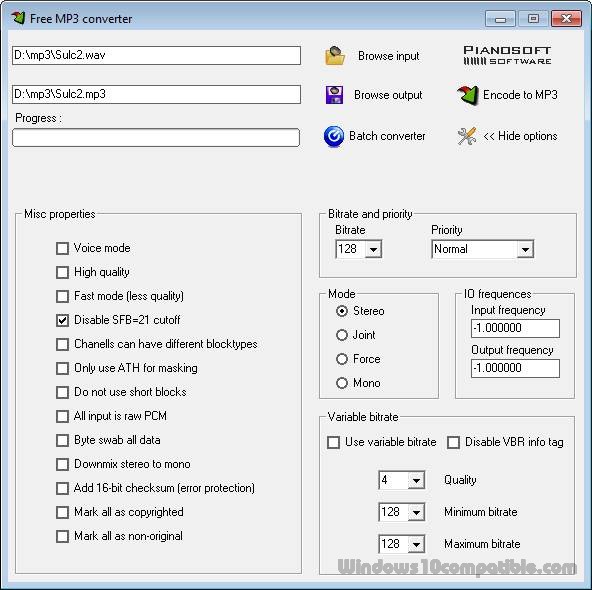The height and width of the screenshot is (590, 592).
Task: Tick Use variable bitrate checkbox
Action: 333,442
